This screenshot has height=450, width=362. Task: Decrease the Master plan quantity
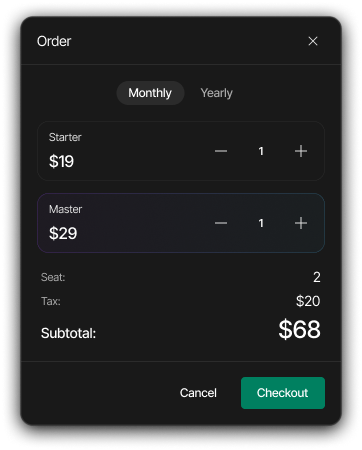click(221, 223)
